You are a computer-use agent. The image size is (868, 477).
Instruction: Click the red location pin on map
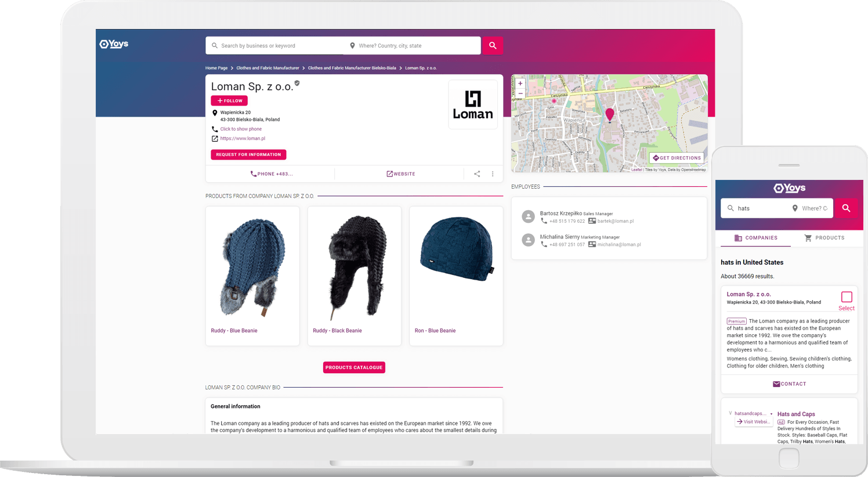point(609,114)
